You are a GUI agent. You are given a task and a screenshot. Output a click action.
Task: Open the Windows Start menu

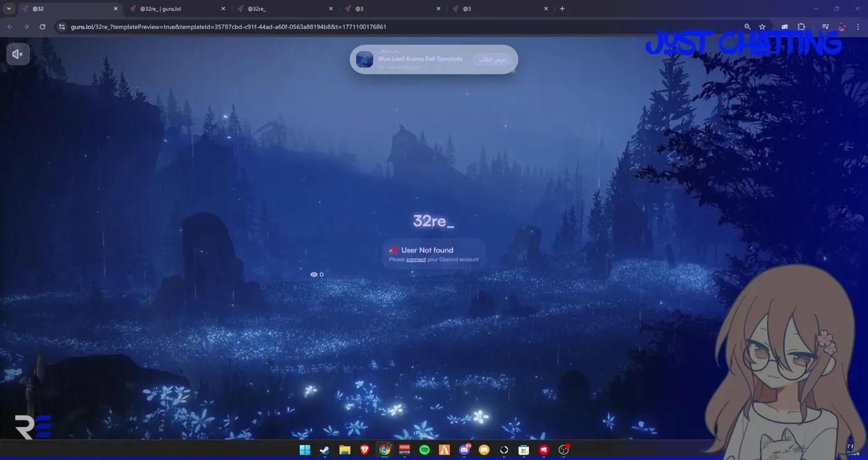(x=305, y=450)
